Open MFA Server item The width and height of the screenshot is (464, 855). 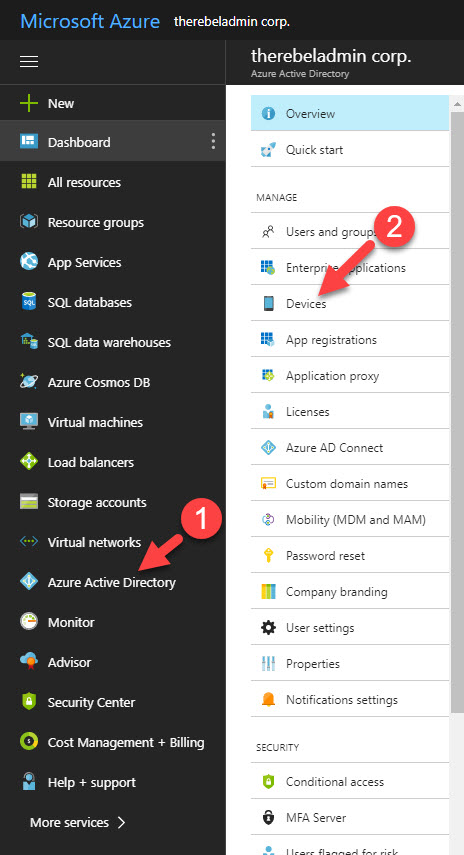point(350,817)
